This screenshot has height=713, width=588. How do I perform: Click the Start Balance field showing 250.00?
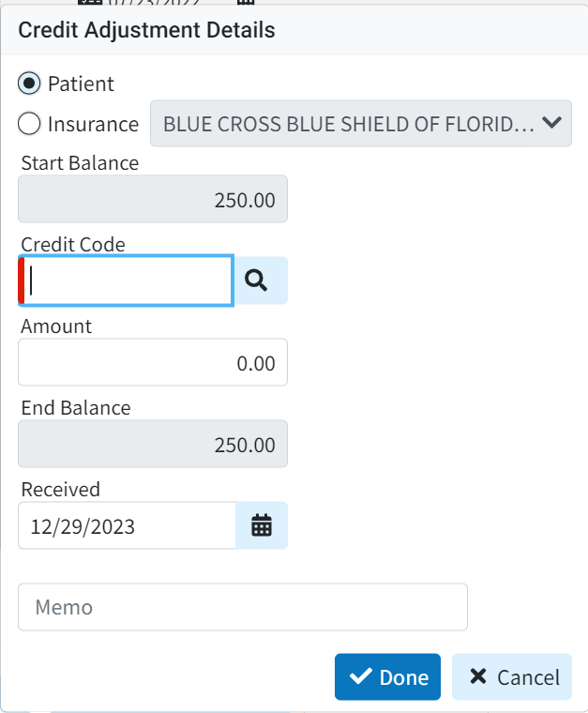153,199
